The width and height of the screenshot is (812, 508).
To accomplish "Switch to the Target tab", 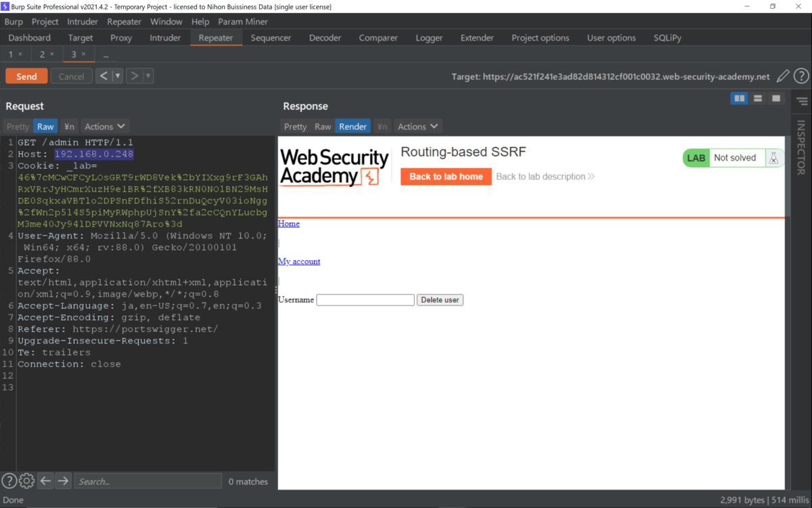I will coord(81,38).
